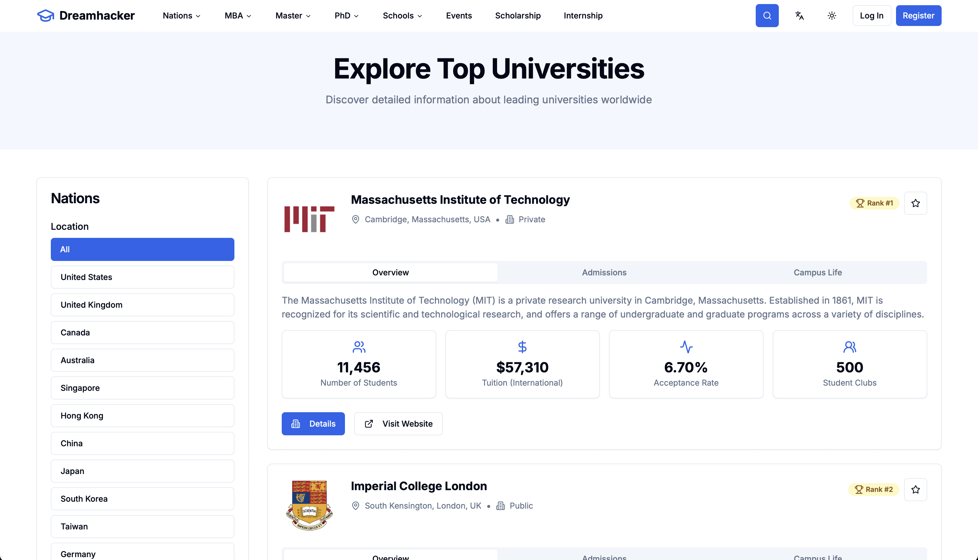Click the Imperial College London crest

tap(309, 505)
